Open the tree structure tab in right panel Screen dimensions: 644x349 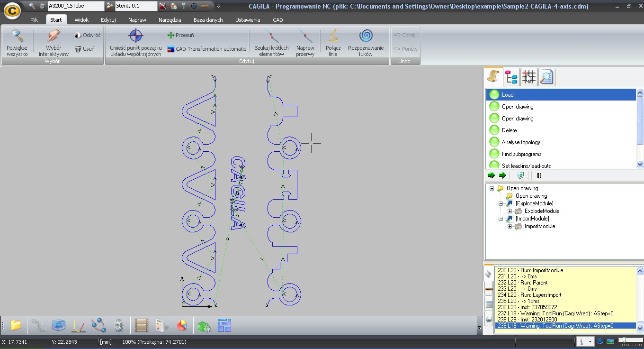pyautogui.click(x=511, y=77)
